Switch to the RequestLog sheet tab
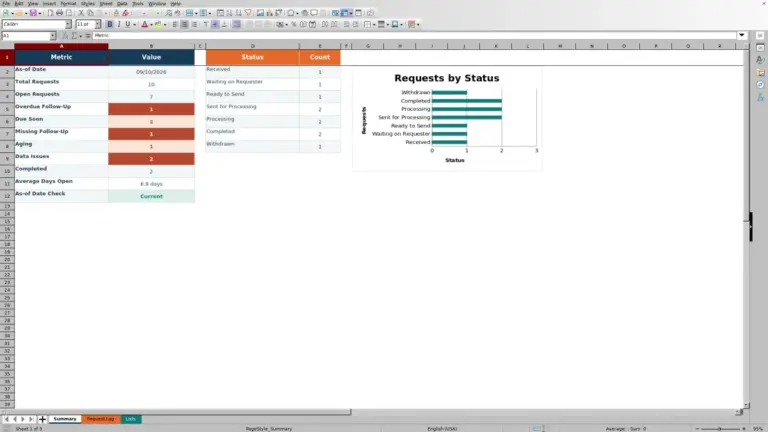Screen dimensions: 768x432 [x=100, y=419]
